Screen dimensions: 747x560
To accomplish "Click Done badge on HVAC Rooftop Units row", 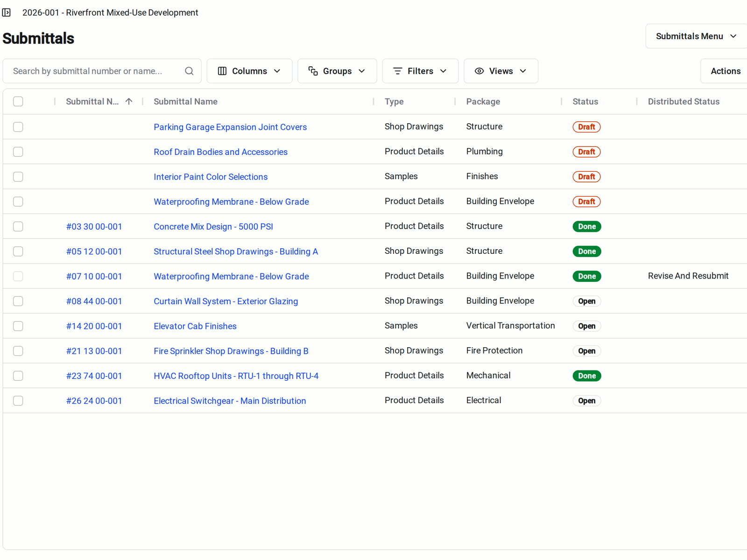I will pos(587,376).
